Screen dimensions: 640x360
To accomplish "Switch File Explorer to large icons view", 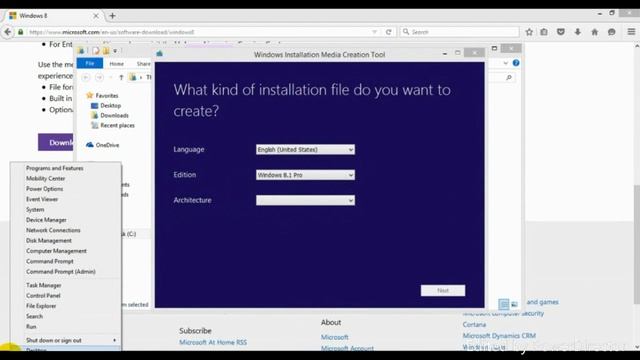I will coord(514,304).
